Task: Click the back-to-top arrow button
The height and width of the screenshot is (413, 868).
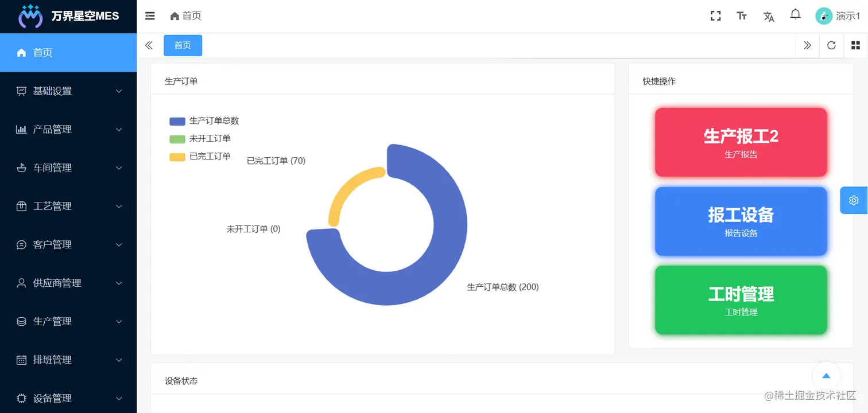Action: (826, 376)
